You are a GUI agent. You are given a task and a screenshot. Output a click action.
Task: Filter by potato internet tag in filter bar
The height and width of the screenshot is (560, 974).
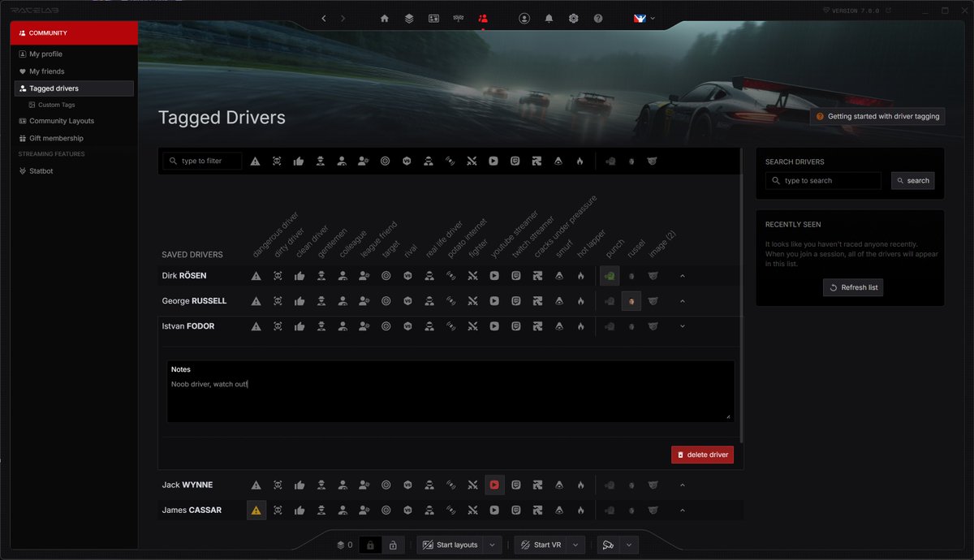tap(450, 161)
